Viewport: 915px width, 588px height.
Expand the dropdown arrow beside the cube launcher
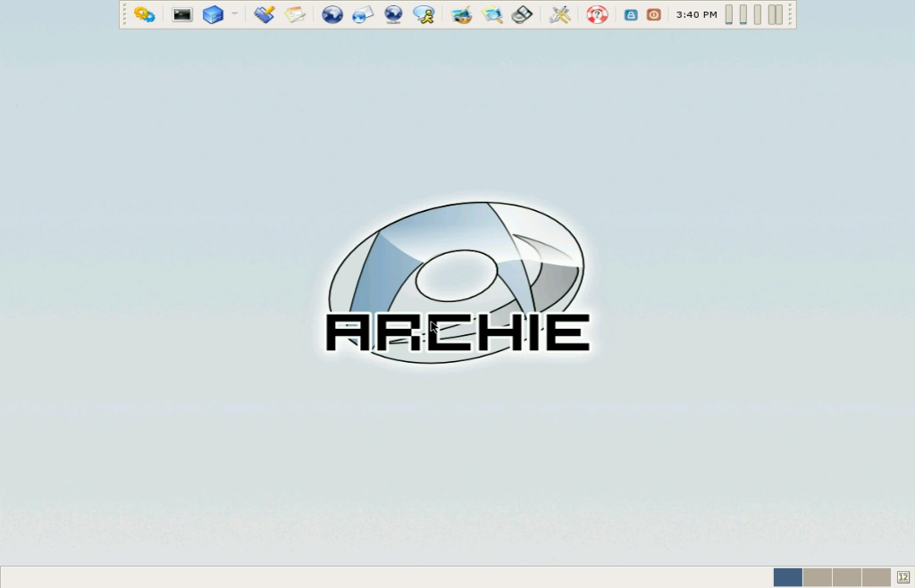pos(234,14)
